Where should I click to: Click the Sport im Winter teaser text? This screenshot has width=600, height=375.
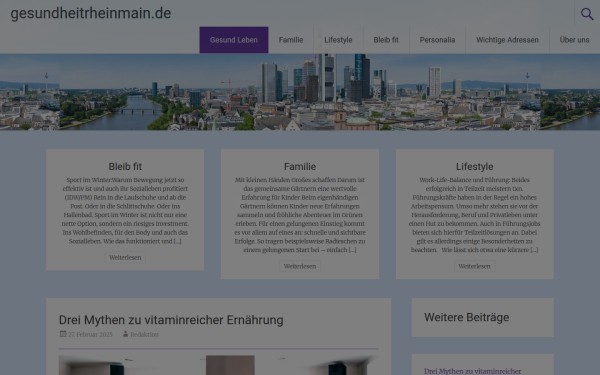click(125, 210)
